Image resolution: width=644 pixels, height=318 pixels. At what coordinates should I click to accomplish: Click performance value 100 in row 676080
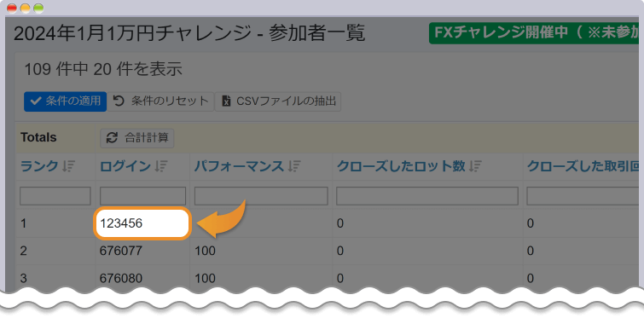(x=205, y=279)
